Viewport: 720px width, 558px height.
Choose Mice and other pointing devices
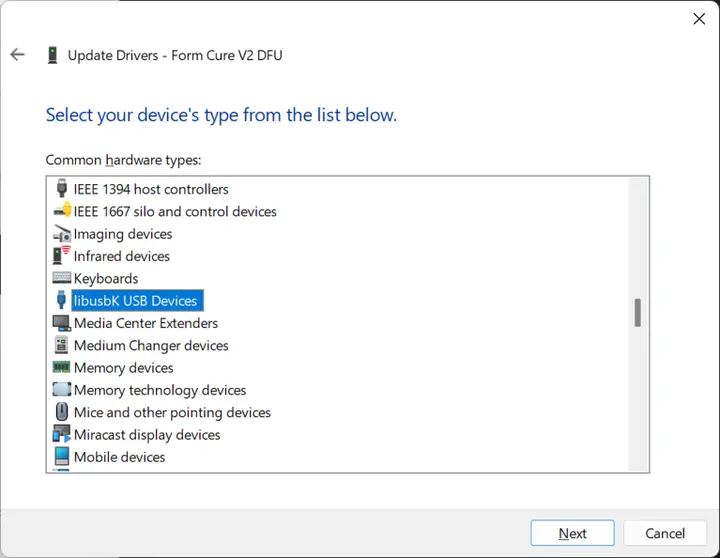point(172,412)
